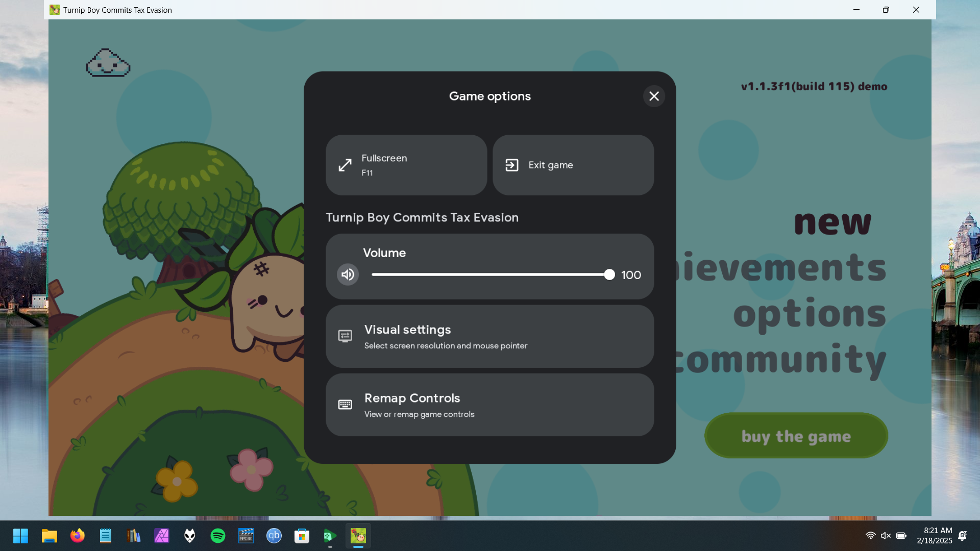The width and height of the screenshot is (980, 551).
Task: Click the Remap Controls keyboard icon
Action: click(x=345, y=405)
